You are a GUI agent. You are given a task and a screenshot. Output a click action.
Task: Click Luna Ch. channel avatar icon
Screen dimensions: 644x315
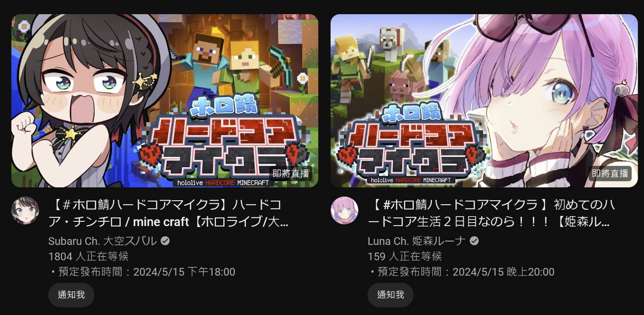344,211
